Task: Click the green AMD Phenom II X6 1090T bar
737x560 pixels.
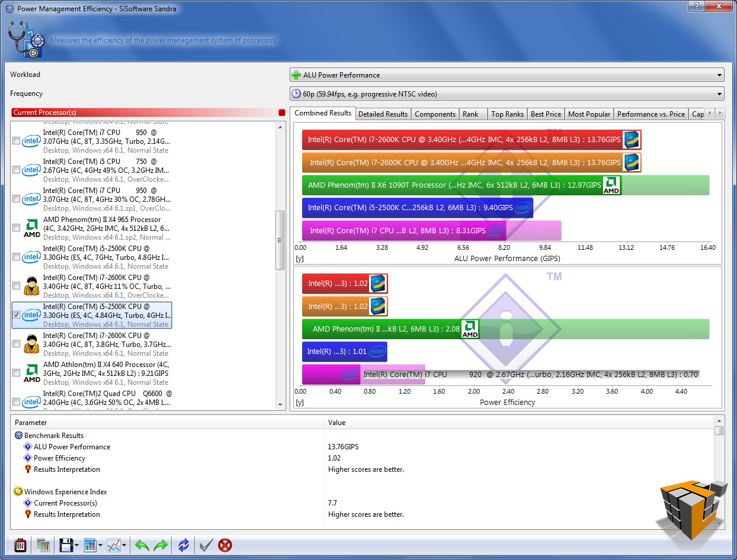Action: (461, 185)
